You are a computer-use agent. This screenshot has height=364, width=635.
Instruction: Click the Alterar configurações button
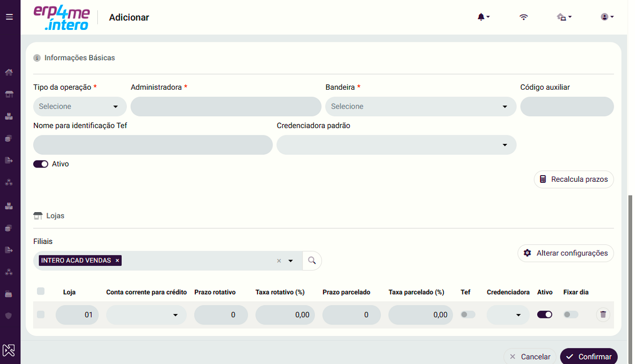tap(566, 253)
